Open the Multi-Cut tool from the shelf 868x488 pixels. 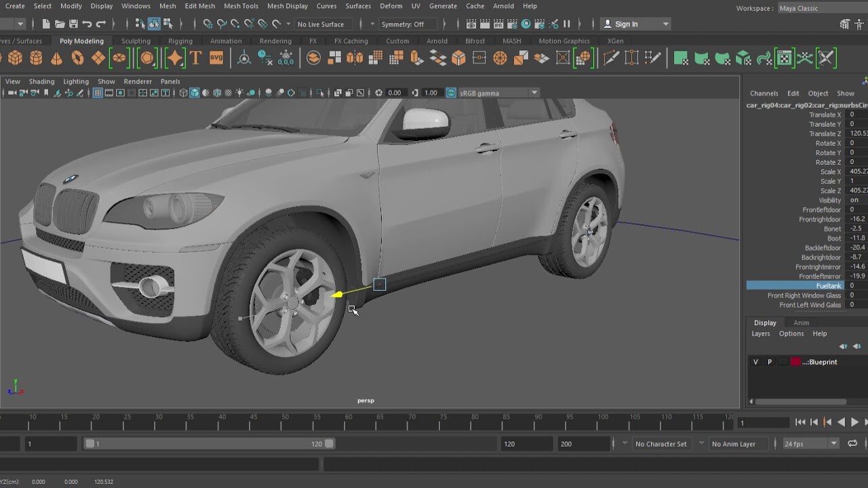coord(610,58)
